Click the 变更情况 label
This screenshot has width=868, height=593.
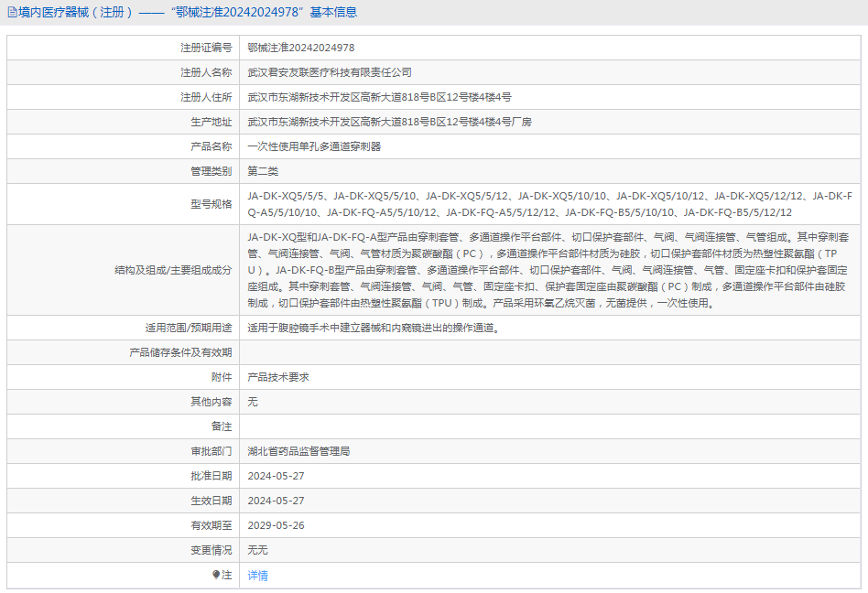pyautogui.click(x=211, y=550)
